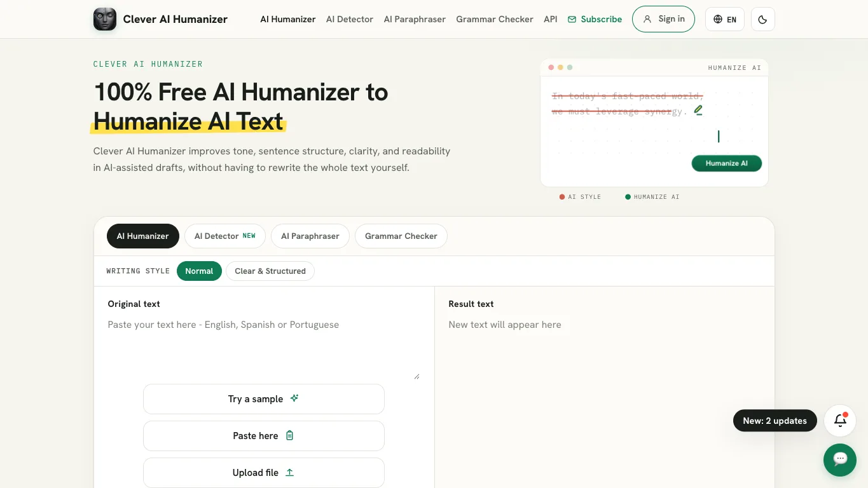The width and height of the screenshot is (868, 488).
Task: Click the New: 2 updates badge
Action: pos(775,421)
